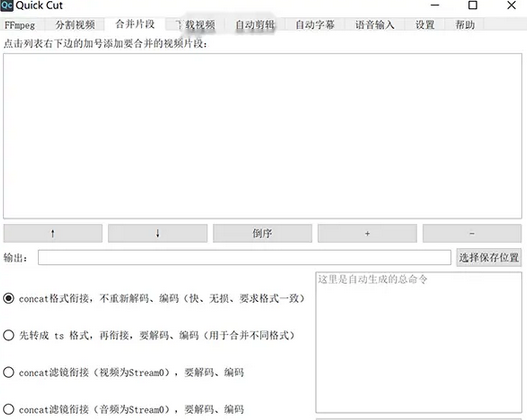The height and width of the screenshot is (420, 527).
Task: Minimize the Quick Cut window
Action: 435,5
